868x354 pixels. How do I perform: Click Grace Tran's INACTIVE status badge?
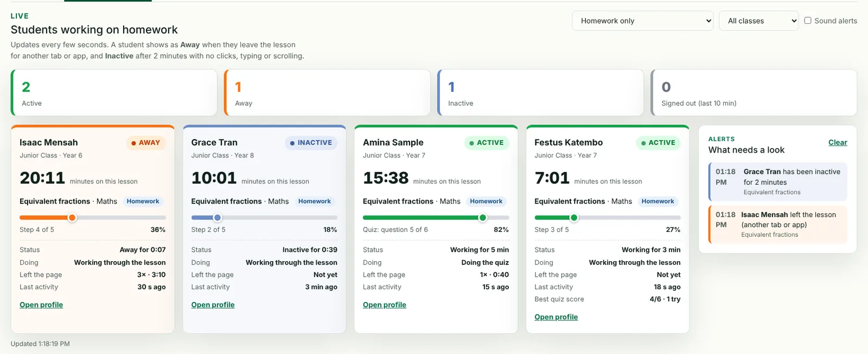(x=311, y=143)
